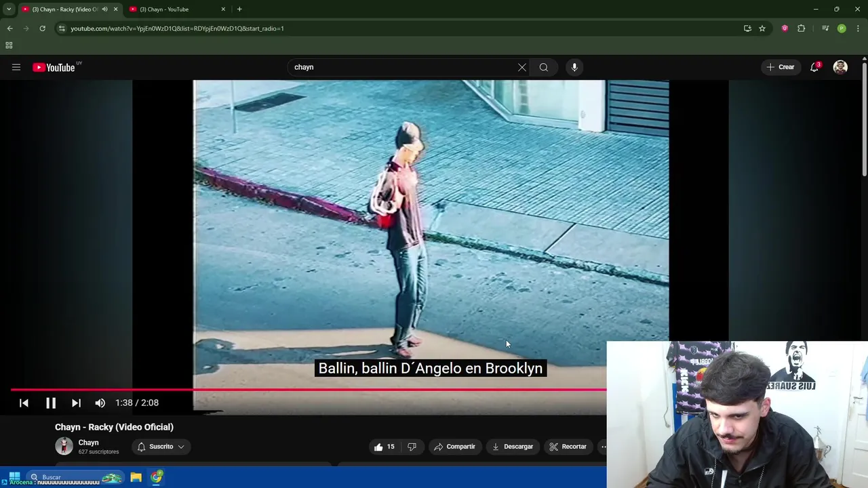The width and height of the screenshot is (868, 488).
Task: Install app icon in address bar
Action: pyautogui.click(x=747, y=28)
